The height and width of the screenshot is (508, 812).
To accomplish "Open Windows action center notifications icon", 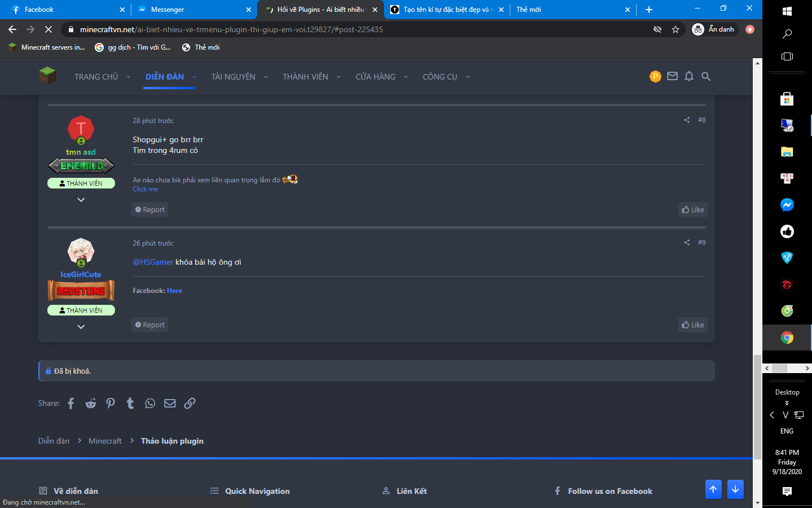I will point(787,492).
